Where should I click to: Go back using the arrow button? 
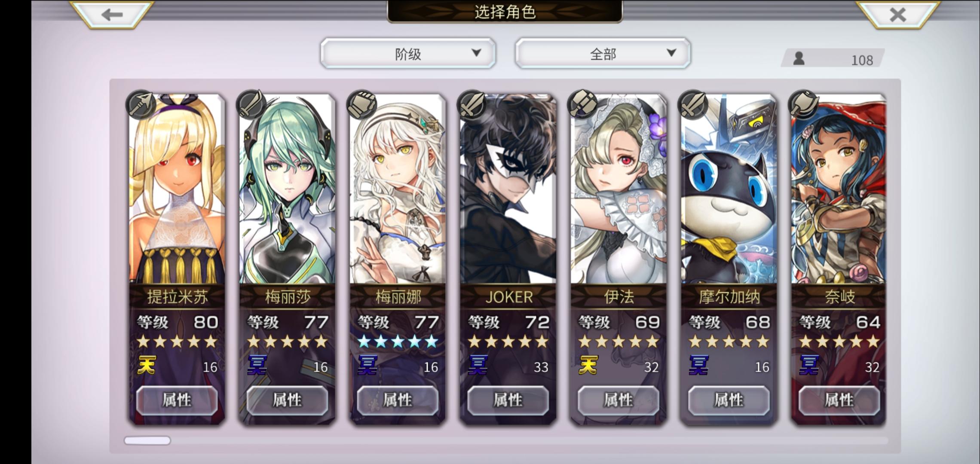click(112, 15)
